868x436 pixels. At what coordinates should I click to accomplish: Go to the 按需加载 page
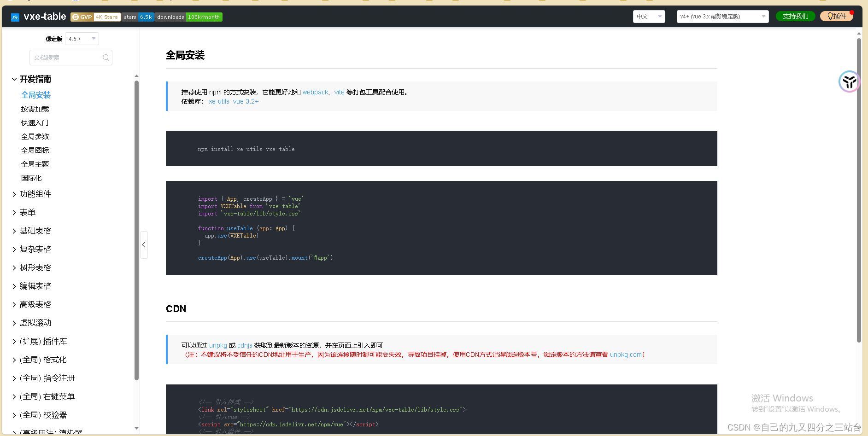(35, 109)
